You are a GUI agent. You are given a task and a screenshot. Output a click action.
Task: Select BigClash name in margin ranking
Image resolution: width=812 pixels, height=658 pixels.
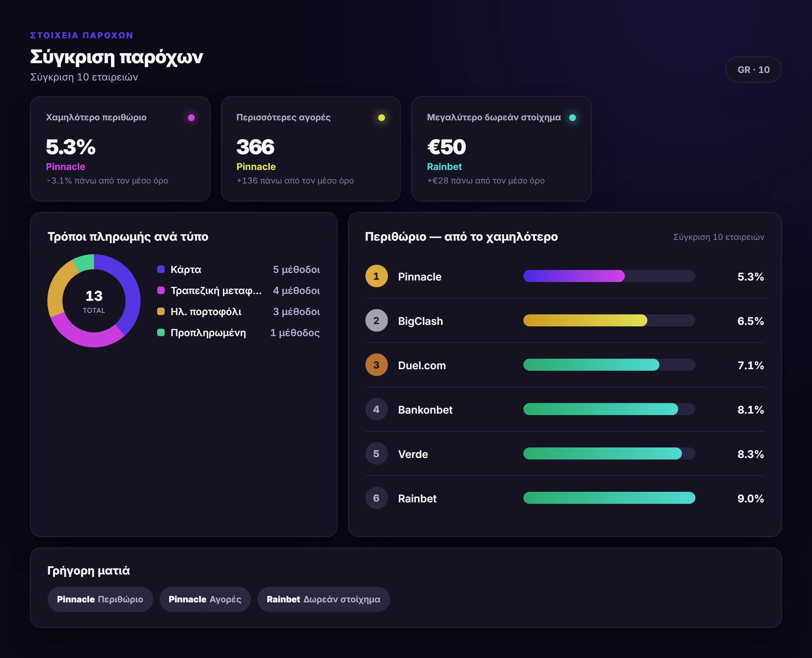[x=421, y=321]
